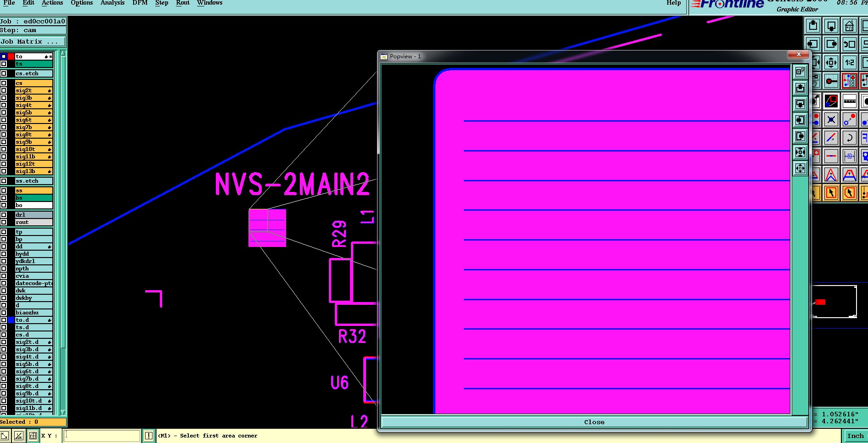This screenshot has width=868, height=443.
Task: Click layer list scroll down arrow
Action: tap(63, 412)
